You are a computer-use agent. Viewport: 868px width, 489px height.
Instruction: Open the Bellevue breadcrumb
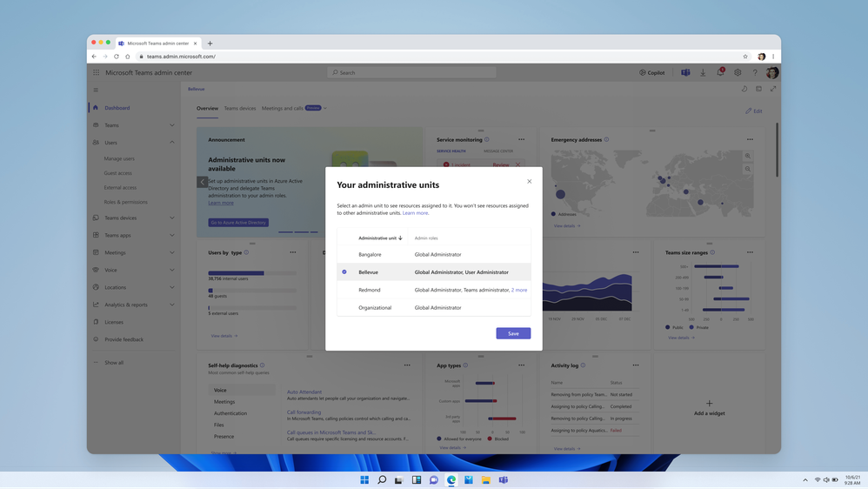(196, 89)
